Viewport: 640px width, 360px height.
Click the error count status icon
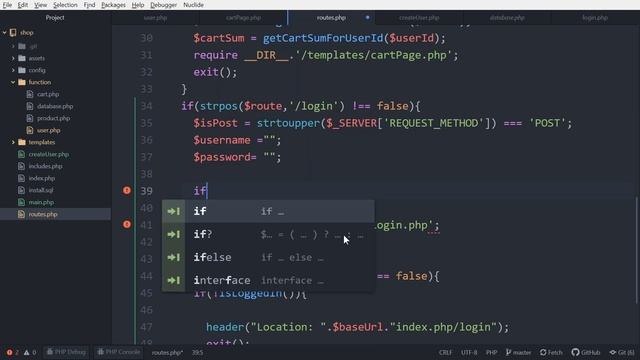pos(9,352)
